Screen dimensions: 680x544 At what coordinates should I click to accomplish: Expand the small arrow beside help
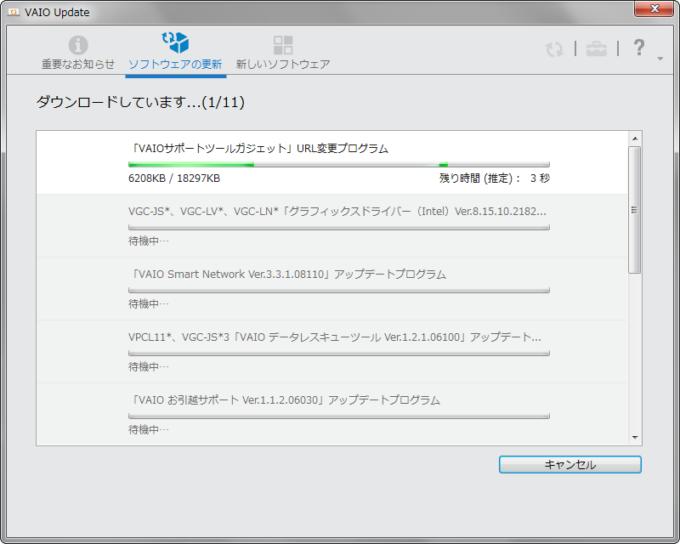click(x=660, y=59)
